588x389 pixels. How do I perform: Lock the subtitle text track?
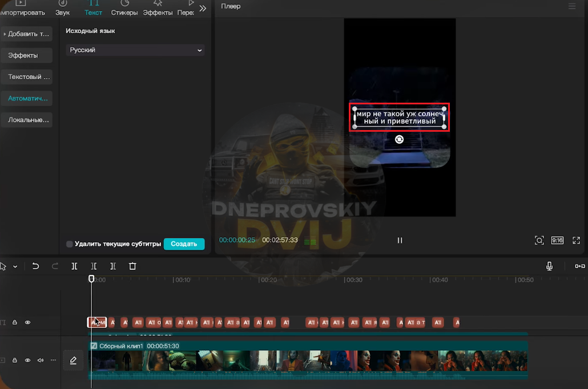[x=15, y=322]
